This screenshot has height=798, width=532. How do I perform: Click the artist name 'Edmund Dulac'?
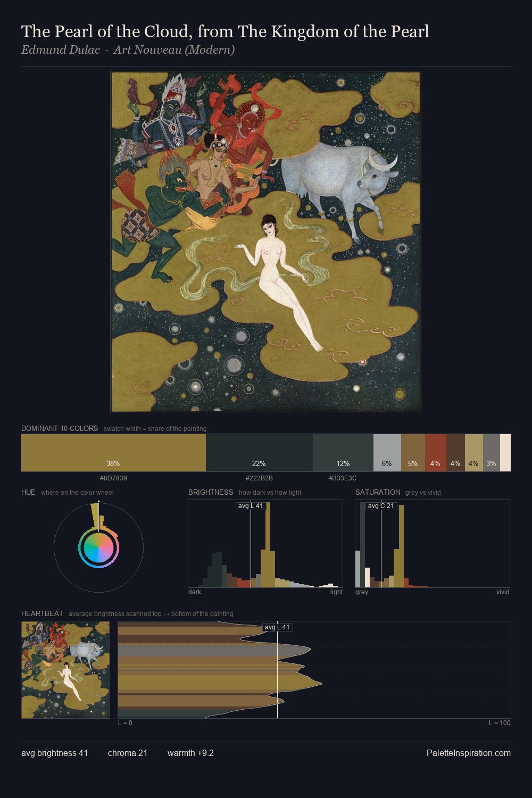[x=61, y=50]
